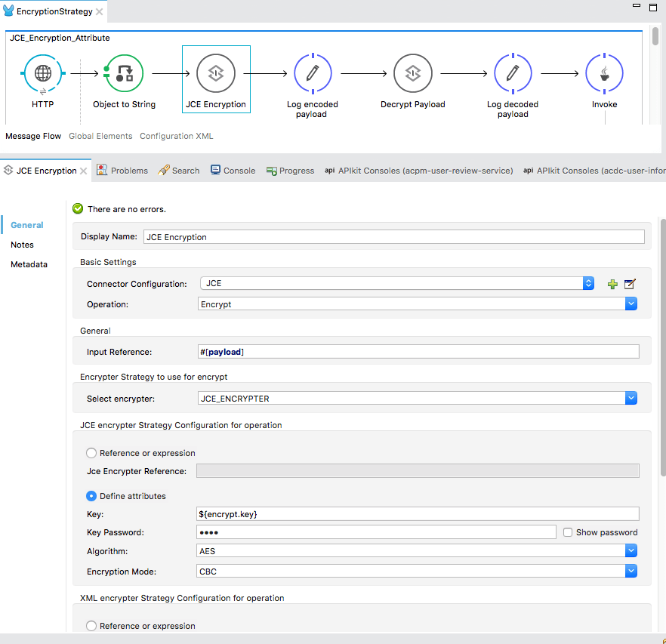The image size is (666, 644).
Task: Click the Key Password field
Action: click(376, 532)
